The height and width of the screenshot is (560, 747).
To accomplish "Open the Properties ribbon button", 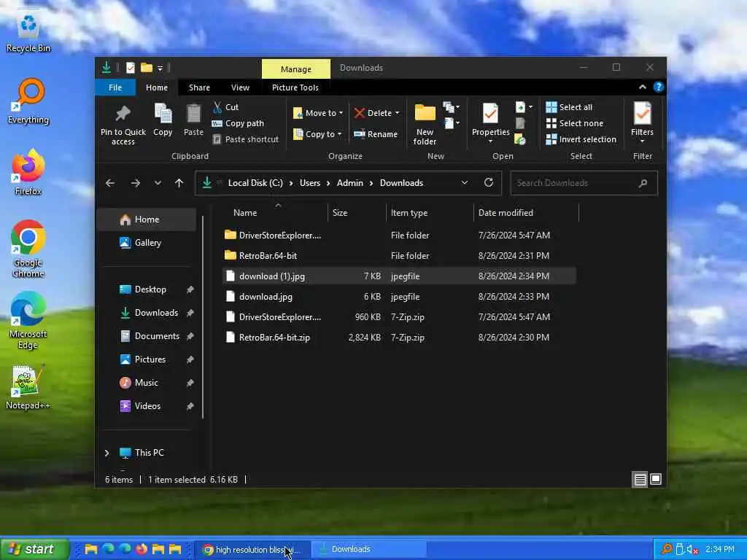I will (x=491, y=122).
